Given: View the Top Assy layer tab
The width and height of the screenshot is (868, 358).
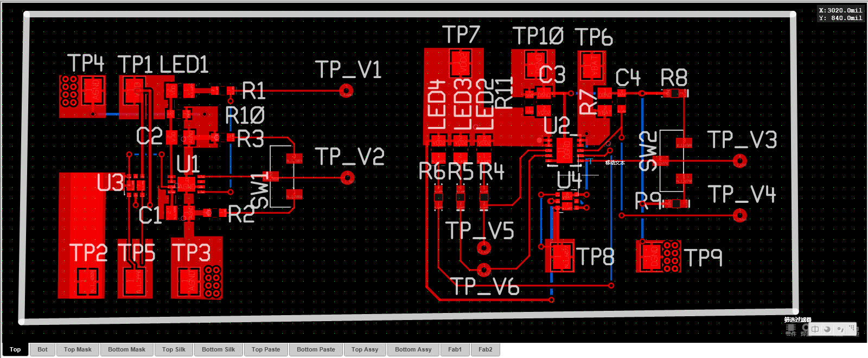Looking at the screenshot, I should click(x=365, y=349).
